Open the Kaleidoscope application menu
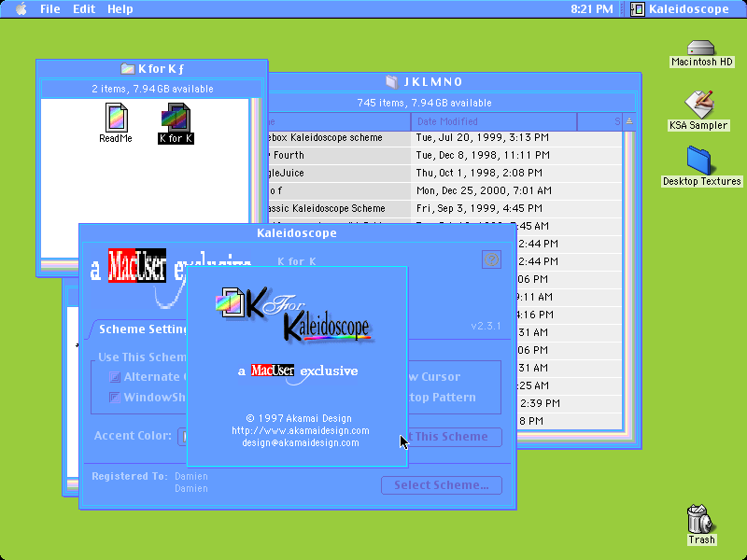This screenshot has width=747, height=560. pyautogui.click(x=681, y=9)
